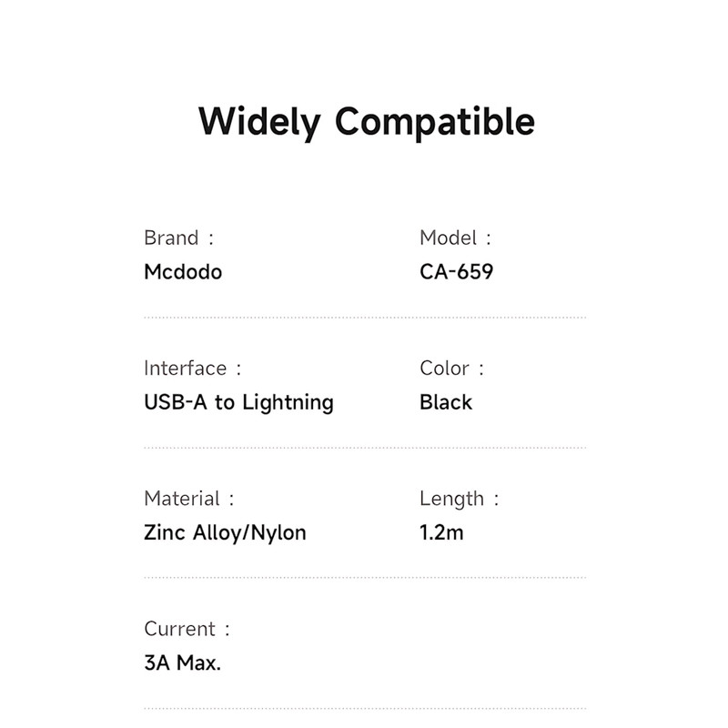Click the "Zinc Alloy/Nylon" text
Viewport: 728px width, 728px height.
click(x=225, y=532)
